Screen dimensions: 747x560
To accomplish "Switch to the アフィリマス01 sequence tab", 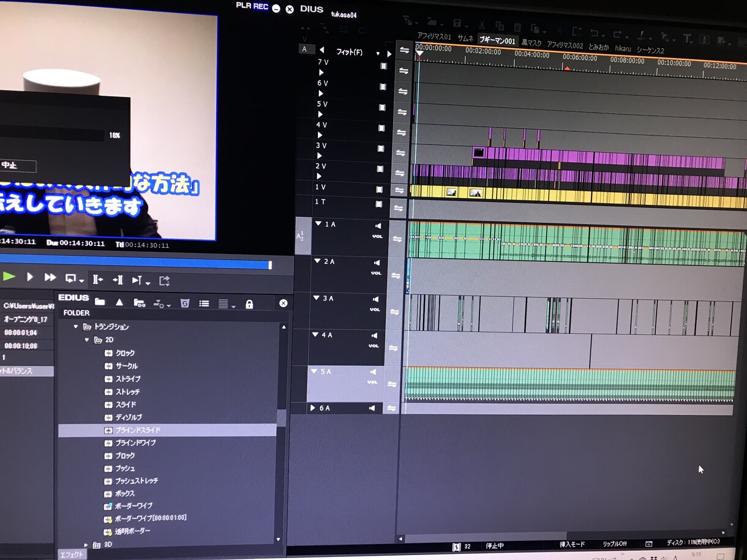I will pos(434,37).
